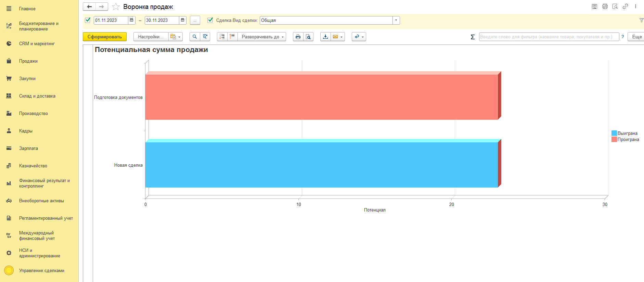Open the calendar for the end date 30.11.2023
This screenshot has height=282, width=644.
[x=183, y=20]
